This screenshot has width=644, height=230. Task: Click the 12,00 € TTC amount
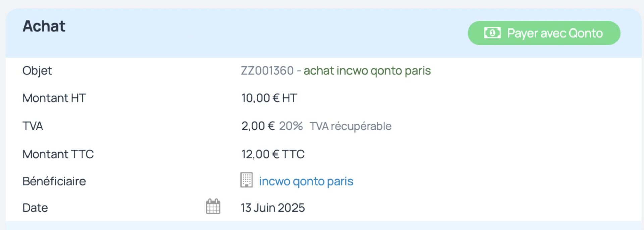273,154
